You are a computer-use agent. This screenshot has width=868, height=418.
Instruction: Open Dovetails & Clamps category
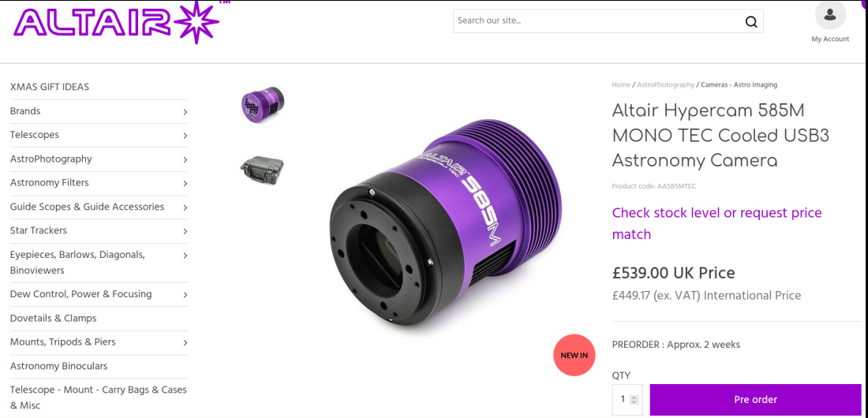pos(53,319)
